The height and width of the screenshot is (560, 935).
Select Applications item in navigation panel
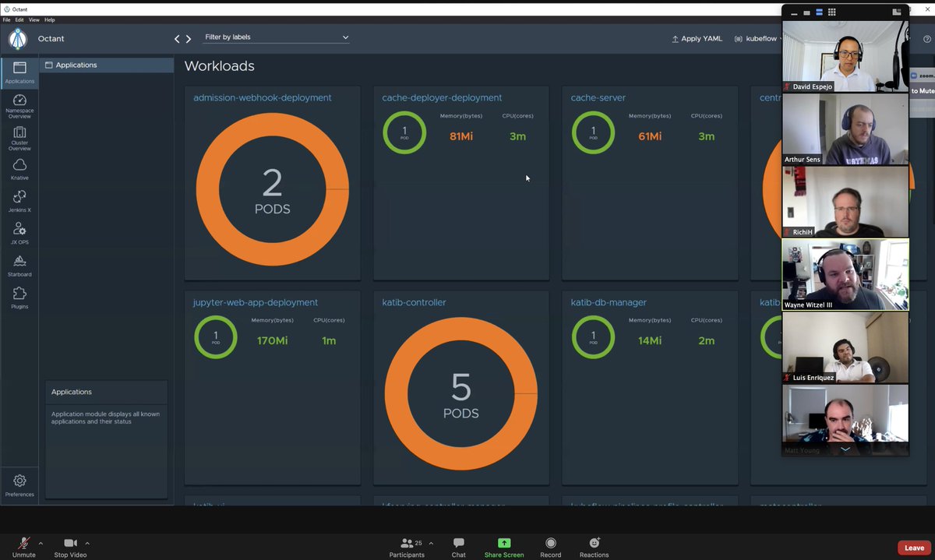click(x=106, y=65)
